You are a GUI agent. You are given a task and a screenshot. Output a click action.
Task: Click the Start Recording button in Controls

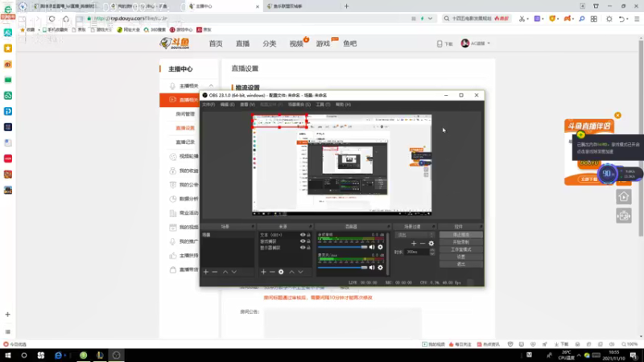point(460,242)
